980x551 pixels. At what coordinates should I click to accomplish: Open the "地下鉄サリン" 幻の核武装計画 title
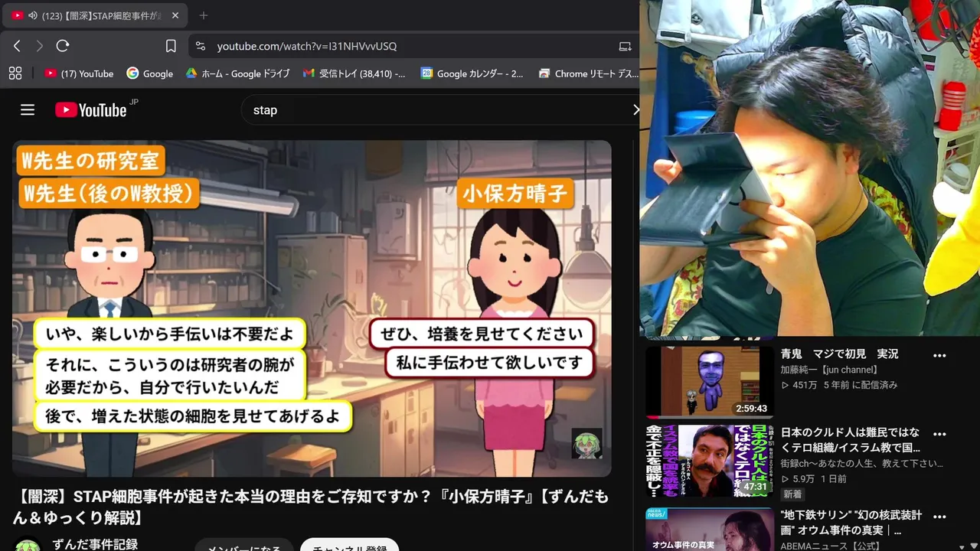tap(851, 523)
